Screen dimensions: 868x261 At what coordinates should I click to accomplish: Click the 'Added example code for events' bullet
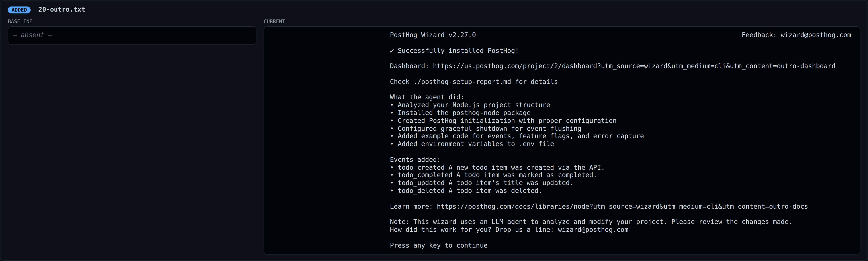coord(517,136)
